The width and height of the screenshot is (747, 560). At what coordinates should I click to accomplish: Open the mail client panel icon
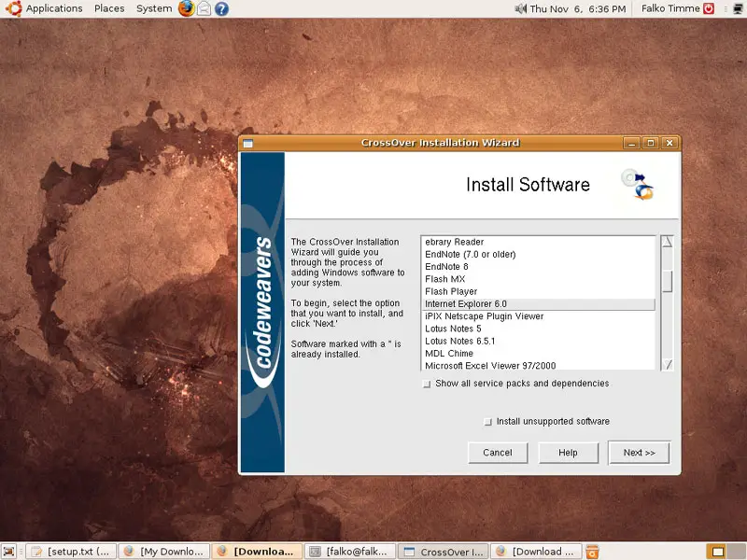click(x=204, y=8)
